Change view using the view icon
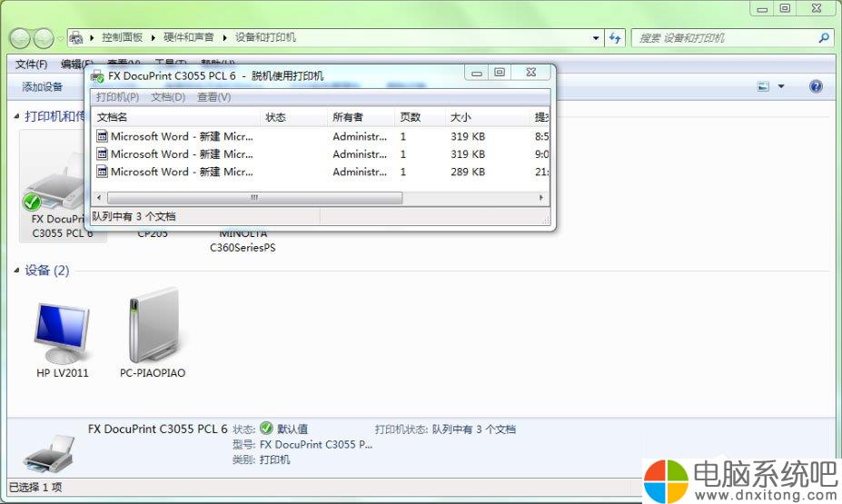Screen dimensions: 842x504 (x=763, y=86)
